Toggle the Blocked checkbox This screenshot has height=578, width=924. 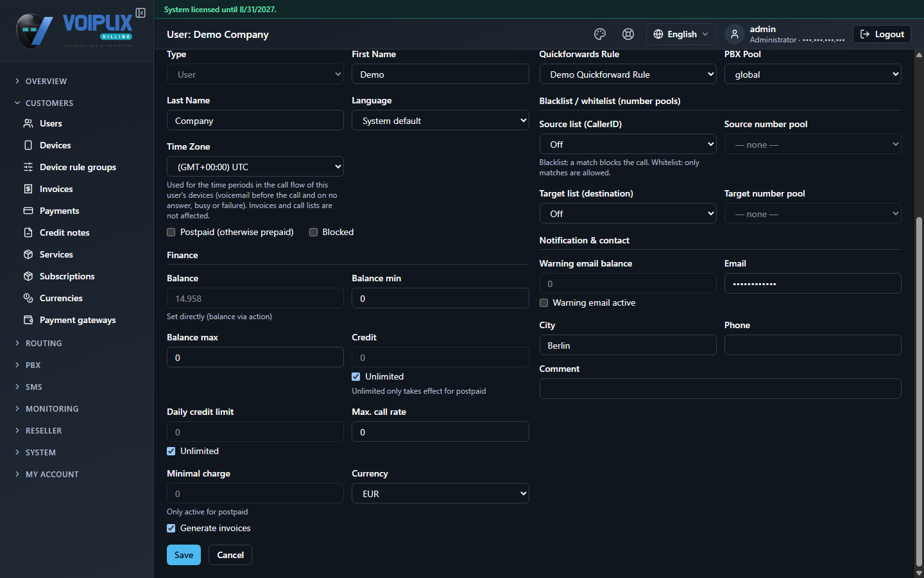[314, 232]
